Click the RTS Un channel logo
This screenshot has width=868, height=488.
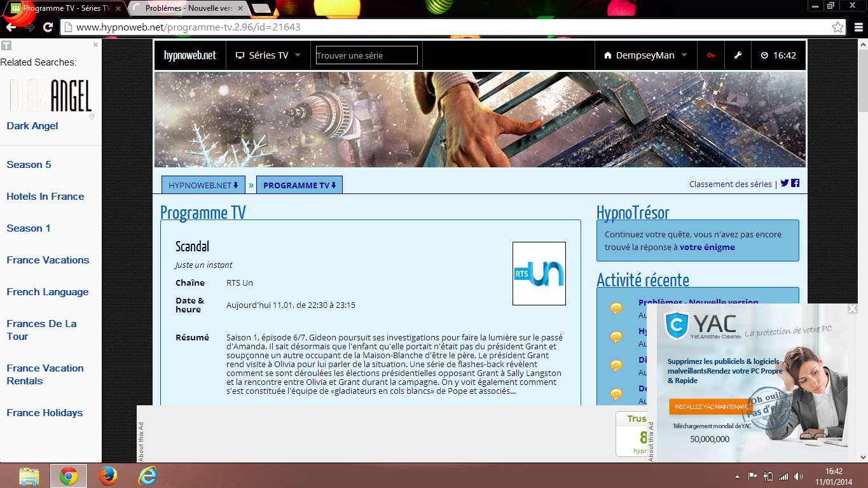pos(539,274)
